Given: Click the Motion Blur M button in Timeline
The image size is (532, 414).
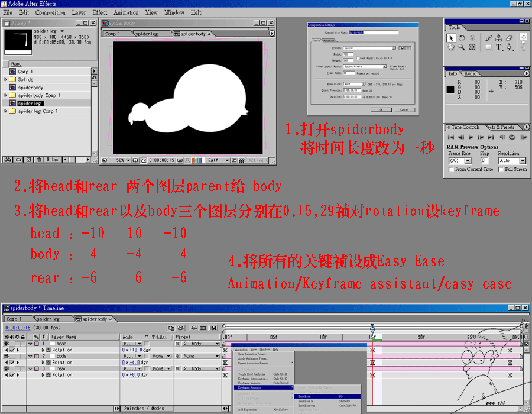Looking at the screenshot, I should pos(214,328).
